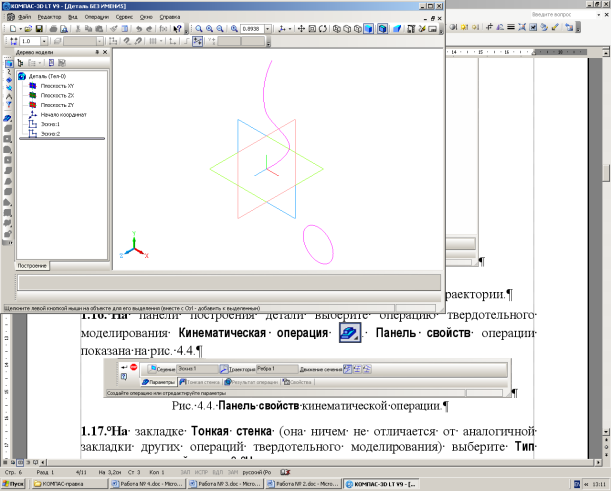Open the Вид menu
The height and width of the screenshot is (491, 611).
(x=73, y=17)
